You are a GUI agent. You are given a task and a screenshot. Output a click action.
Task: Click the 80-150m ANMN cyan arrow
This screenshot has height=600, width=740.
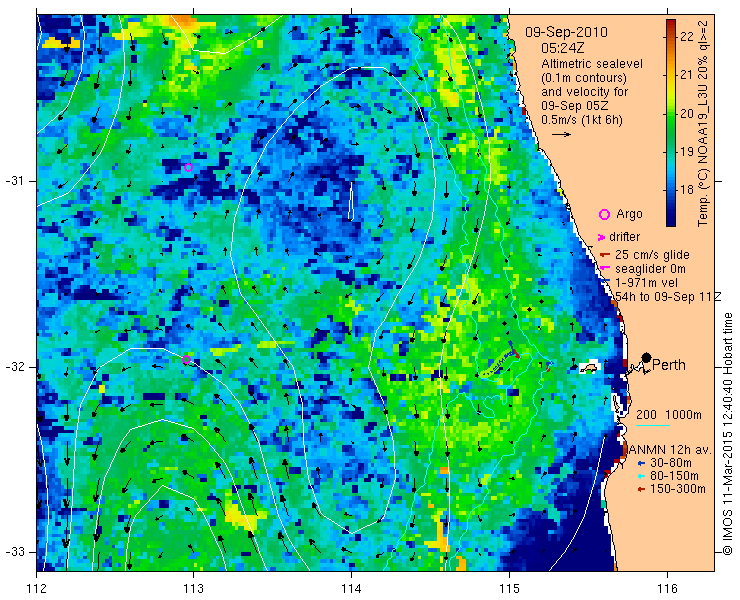pos(641,476)
